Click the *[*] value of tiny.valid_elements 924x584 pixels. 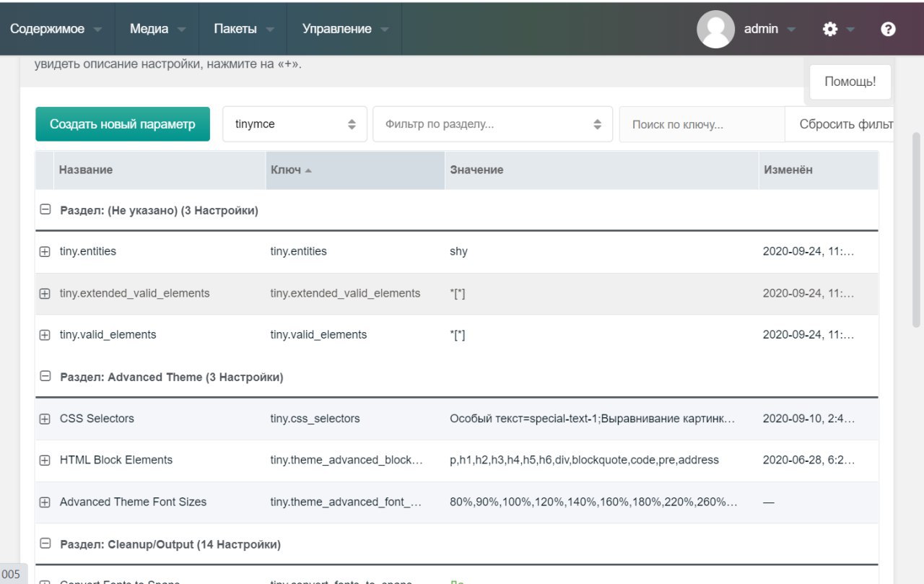point(458,335)
